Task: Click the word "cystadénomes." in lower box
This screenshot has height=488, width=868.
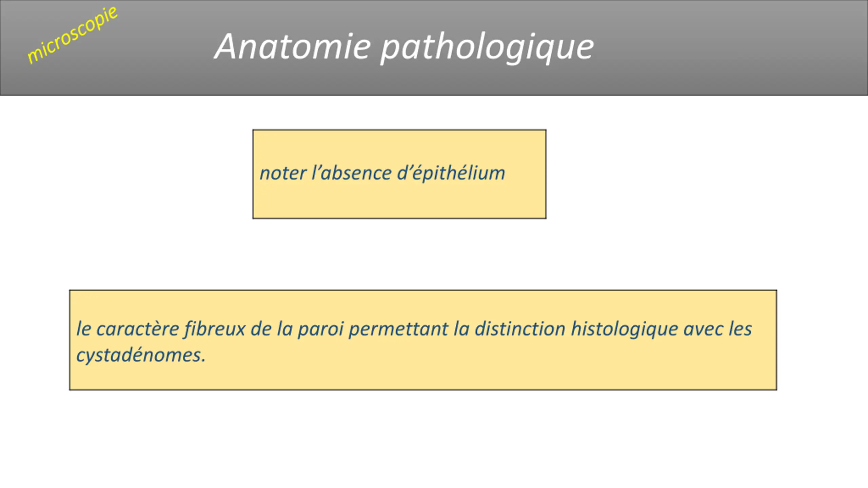Action: pos(141,355)
